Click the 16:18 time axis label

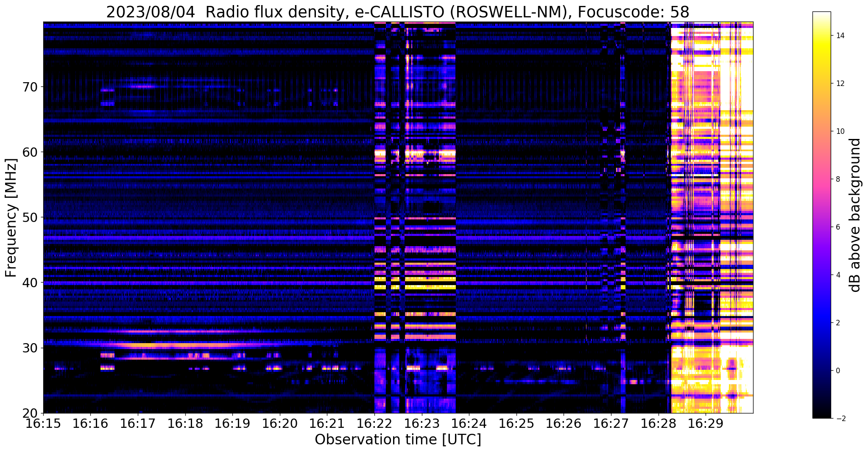click(x=185, y=424)
